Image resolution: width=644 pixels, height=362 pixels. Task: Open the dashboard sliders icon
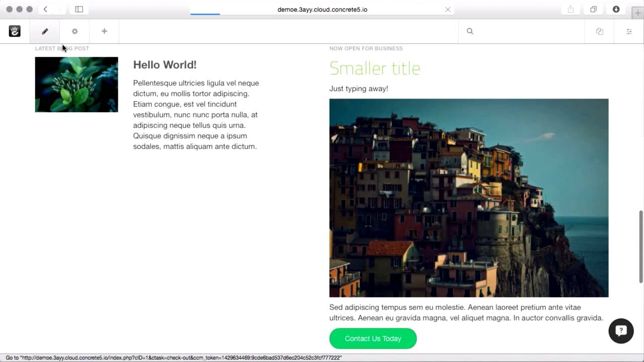click(629, 31)
